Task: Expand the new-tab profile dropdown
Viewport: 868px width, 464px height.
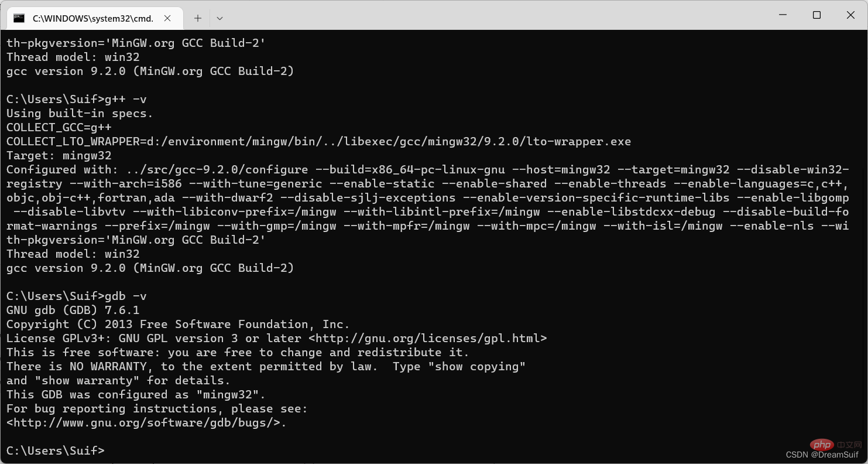Action: (219, 18)
